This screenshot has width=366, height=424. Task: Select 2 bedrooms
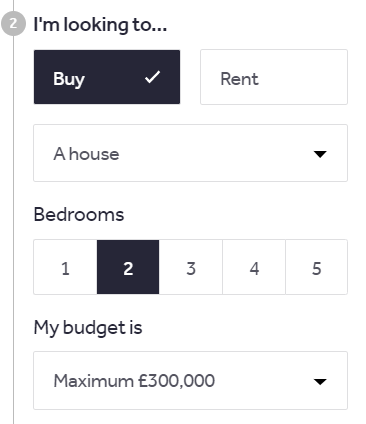coord(128,267)
